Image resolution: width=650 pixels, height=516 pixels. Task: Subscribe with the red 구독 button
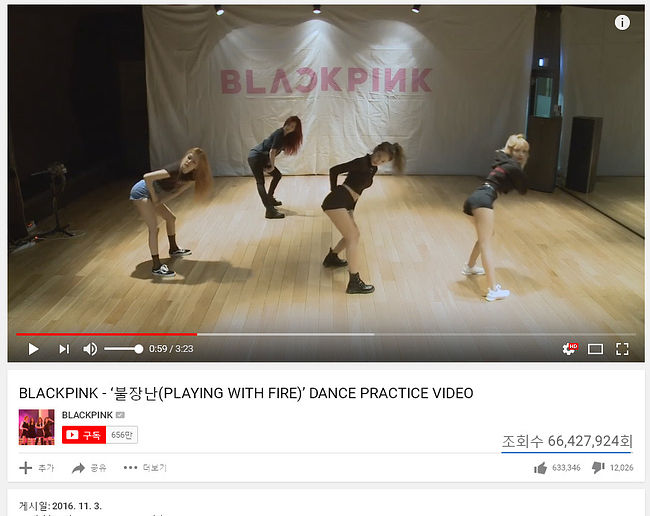(84, 435)
